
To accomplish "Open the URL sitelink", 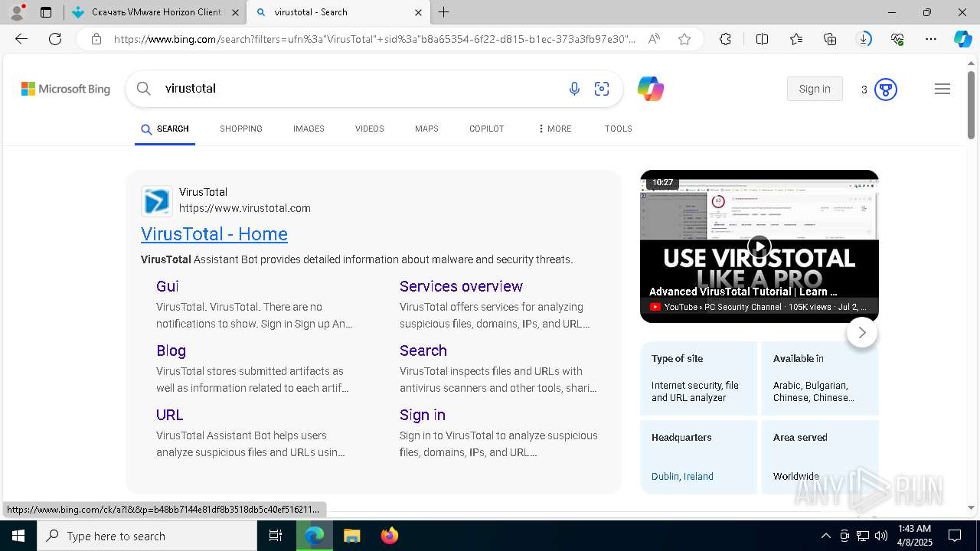I will [x=170, y=415].
